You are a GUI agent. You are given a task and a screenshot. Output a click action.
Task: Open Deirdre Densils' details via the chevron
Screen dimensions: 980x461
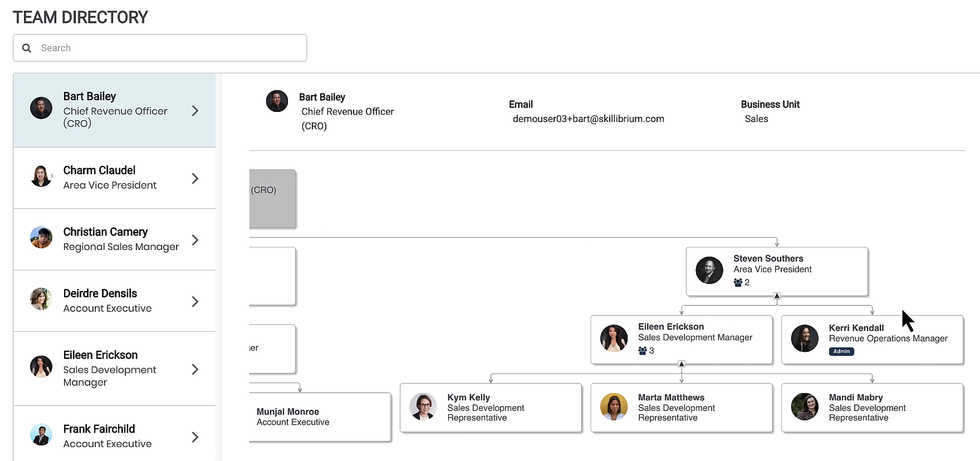[195, 301]
